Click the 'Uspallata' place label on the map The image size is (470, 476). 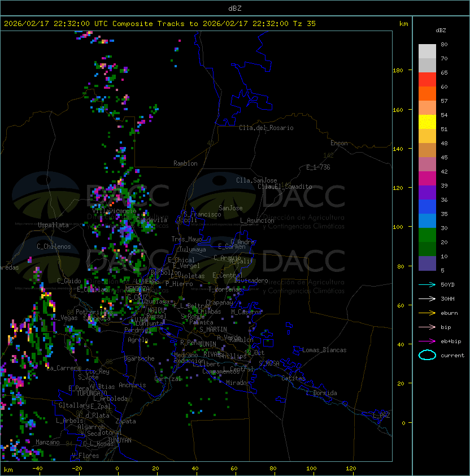pos(53,225)
